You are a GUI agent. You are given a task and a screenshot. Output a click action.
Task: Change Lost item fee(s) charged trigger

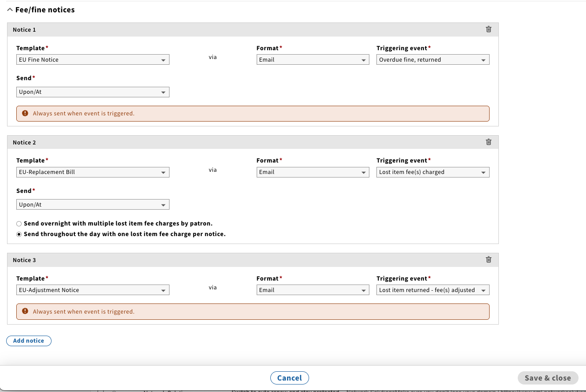433,172
